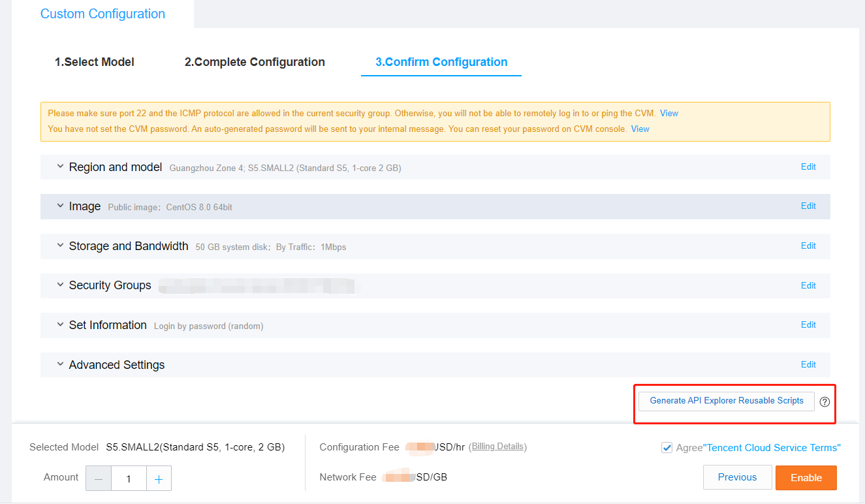Open View link for CVM password notice

click(640, 129)
